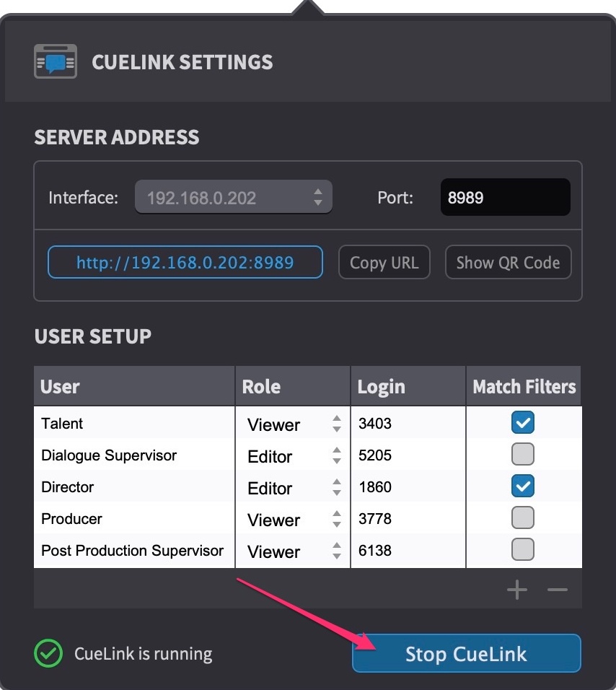Remove selected user with minus icon

click(558, 590)
